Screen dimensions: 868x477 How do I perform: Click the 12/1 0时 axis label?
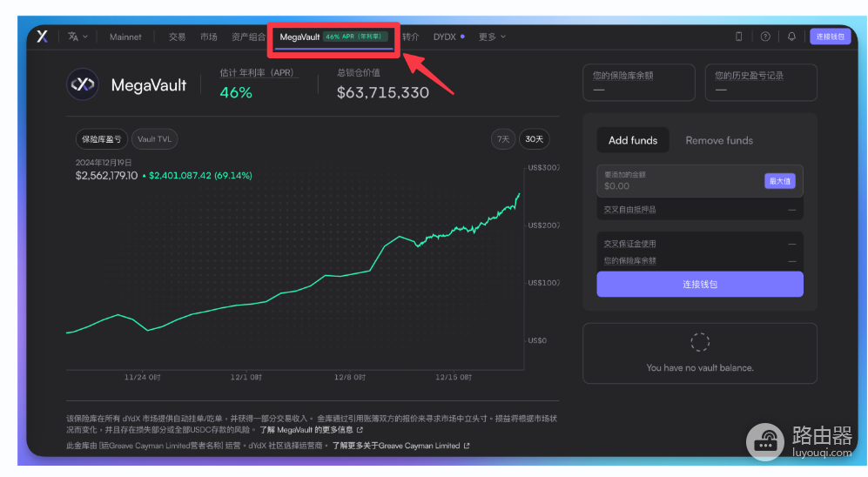pos(246,378)
